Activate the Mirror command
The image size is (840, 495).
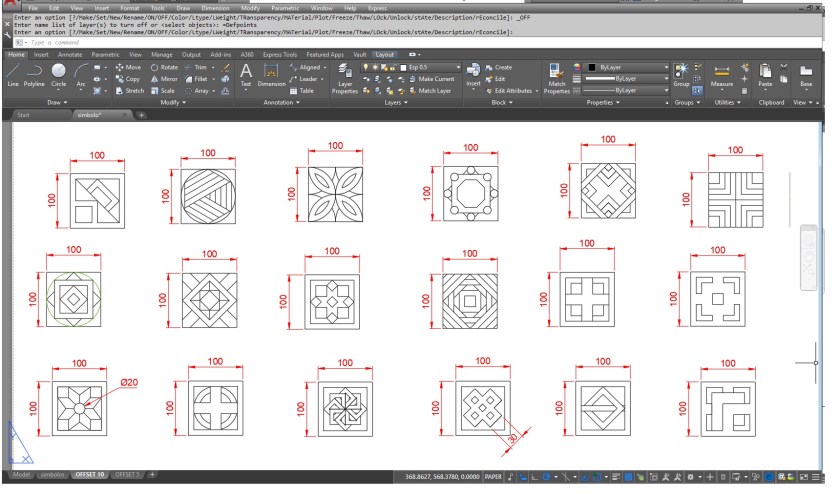click(x=164, y=79)
